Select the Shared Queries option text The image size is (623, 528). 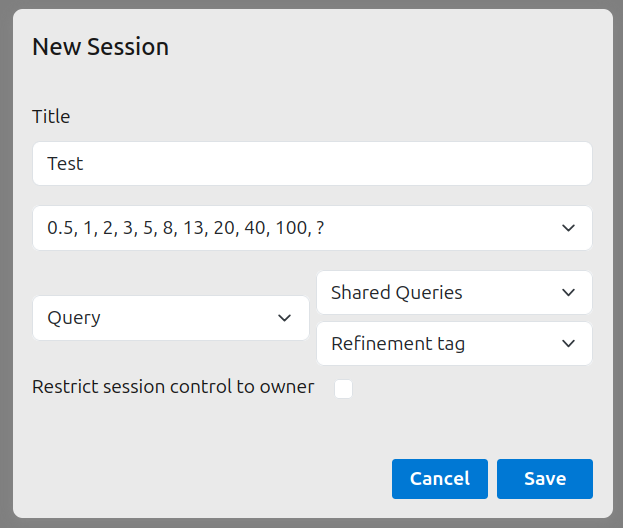pyautogui.click(x=396, y=293)
